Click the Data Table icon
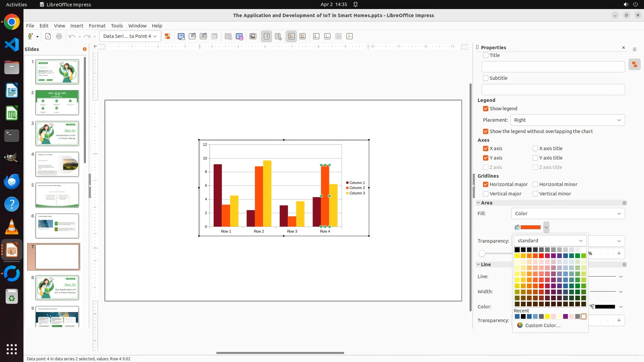The width and height of the screenshot is (644, 362). (239, 37)
